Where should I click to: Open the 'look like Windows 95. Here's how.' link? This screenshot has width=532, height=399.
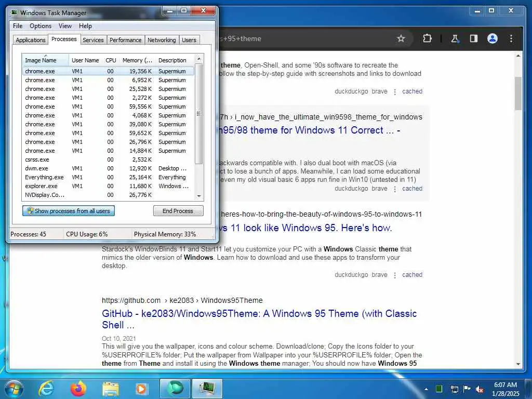306,228
